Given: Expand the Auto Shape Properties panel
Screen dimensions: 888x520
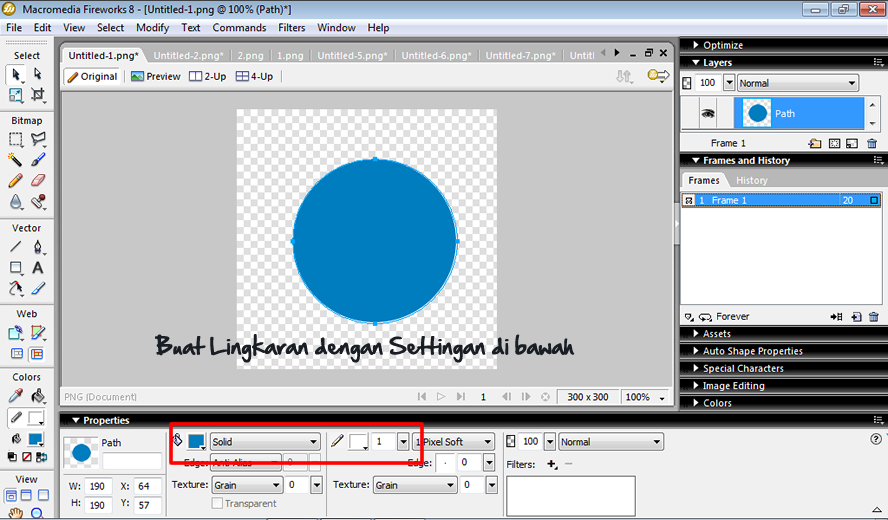Looking at the screenshot, I should click(x=753, y=351).
